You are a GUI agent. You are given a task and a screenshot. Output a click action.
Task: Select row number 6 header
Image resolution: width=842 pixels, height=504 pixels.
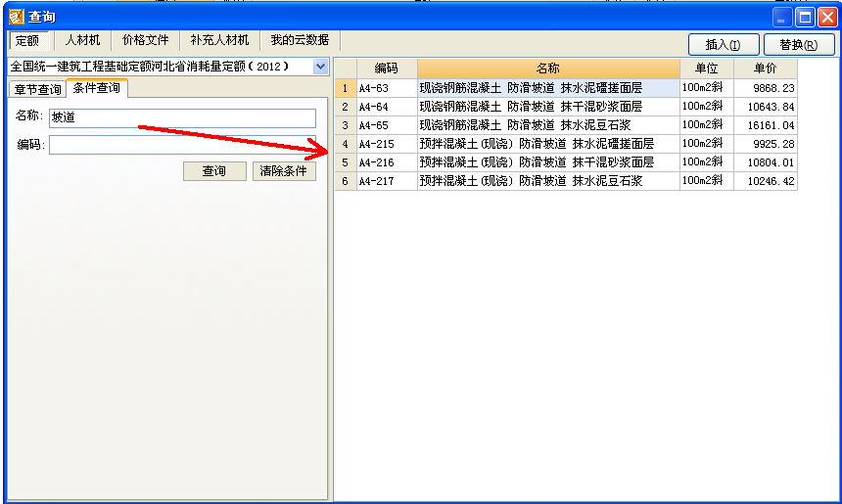(346, 181)
